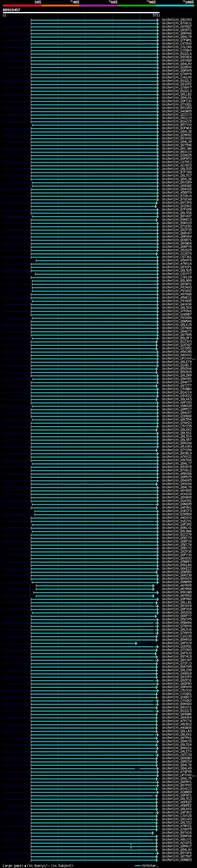Screen dimensions: 197x868
Task: Click the cyan ~100% identity legend segment
Action: (175, 6)
